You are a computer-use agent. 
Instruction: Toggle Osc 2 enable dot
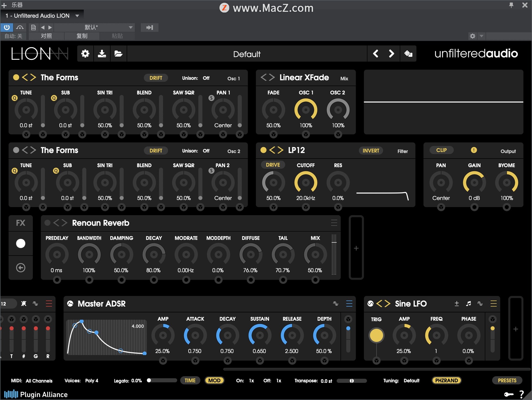pos(16,150)
